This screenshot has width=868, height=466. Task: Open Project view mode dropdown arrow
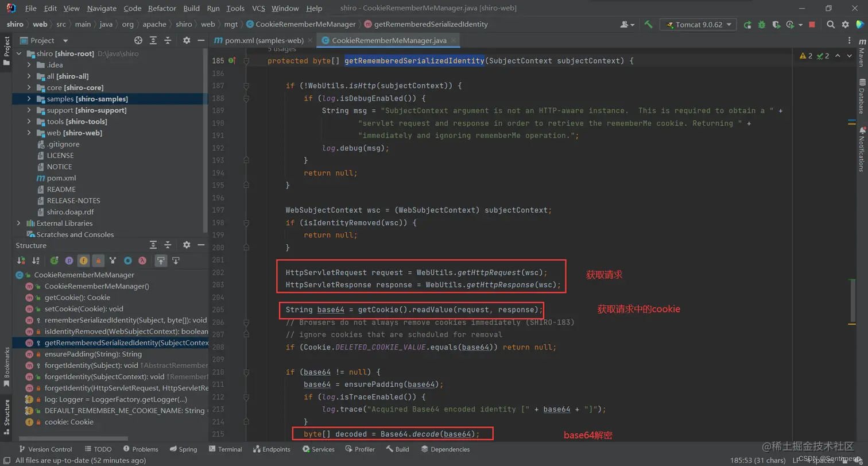coord(65,41)
